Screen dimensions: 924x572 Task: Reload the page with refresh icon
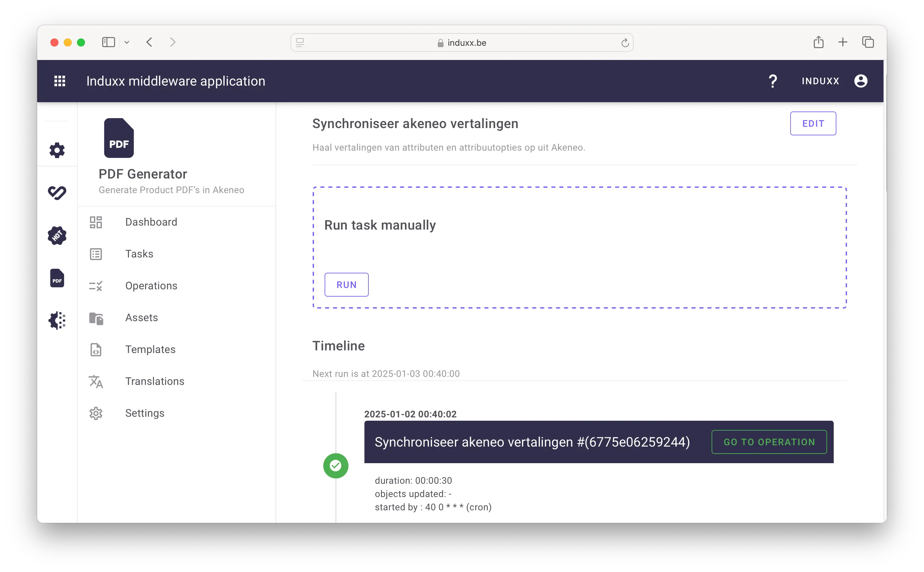(x=625, y=43)
